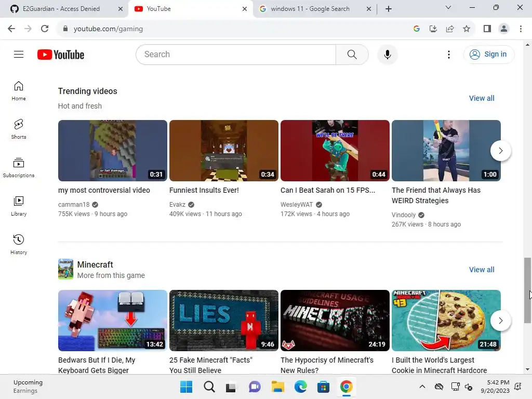Click the YouTube search input field
532x399 pixels.
pyautogui.click(x=236, y=54)
